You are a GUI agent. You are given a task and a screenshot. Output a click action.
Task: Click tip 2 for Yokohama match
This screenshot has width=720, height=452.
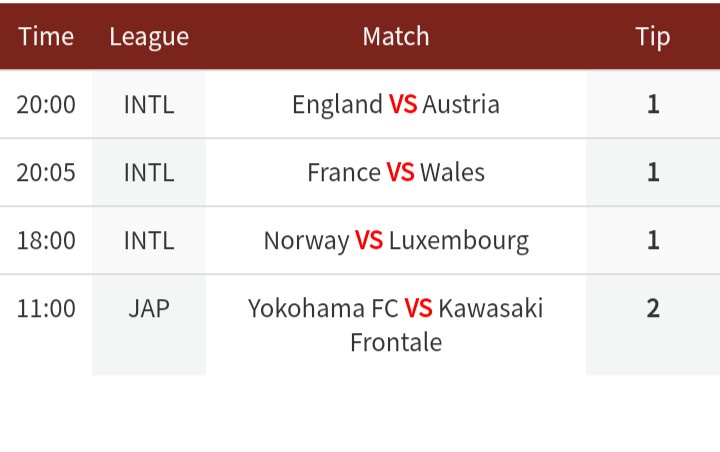(653, 308)
